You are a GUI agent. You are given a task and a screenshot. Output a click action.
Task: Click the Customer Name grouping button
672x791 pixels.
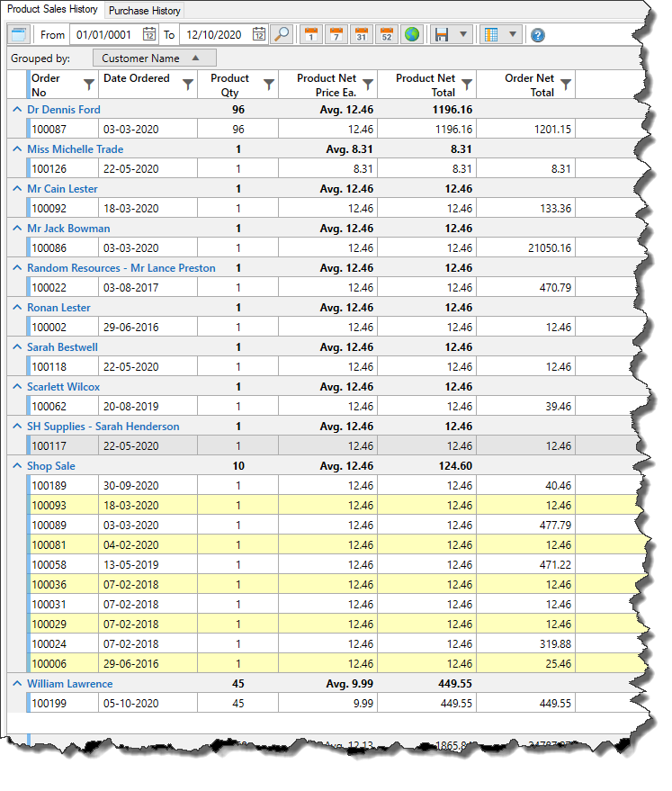[154, 58]
